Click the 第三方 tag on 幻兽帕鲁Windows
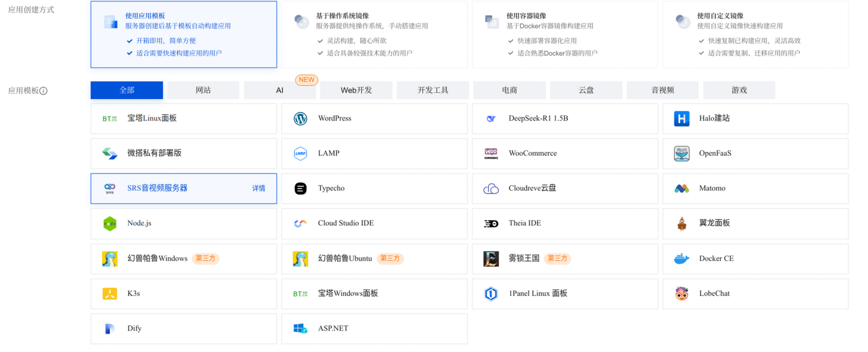 point(206,259)
